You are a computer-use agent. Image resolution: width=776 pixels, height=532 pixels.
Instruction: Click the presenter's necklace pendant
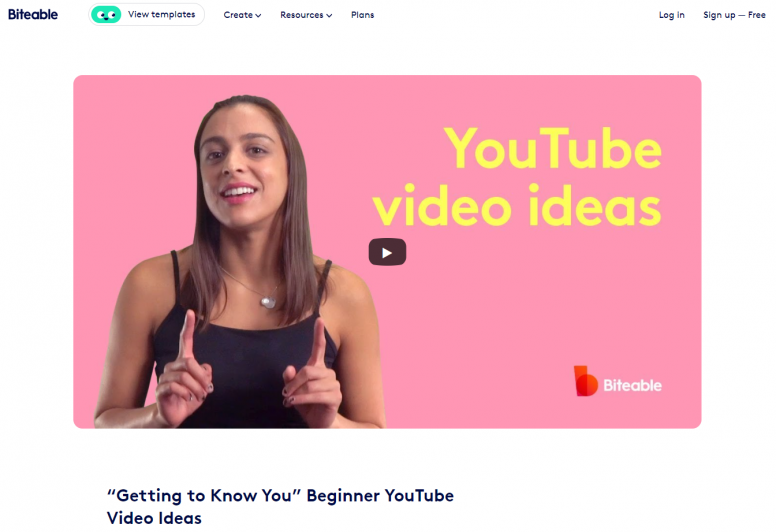[268, 301]
